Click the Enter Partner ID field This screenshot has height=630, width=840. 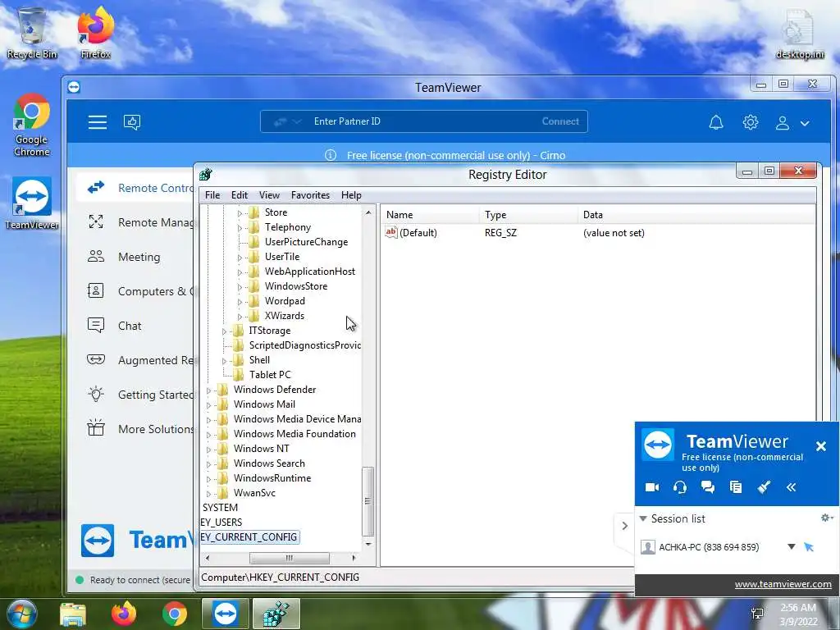(423, 121)
